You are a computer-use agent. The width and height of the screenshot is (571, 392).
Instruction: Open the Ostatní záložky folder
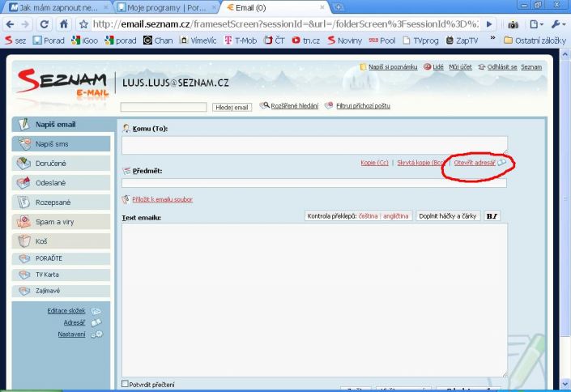[535, 40]
